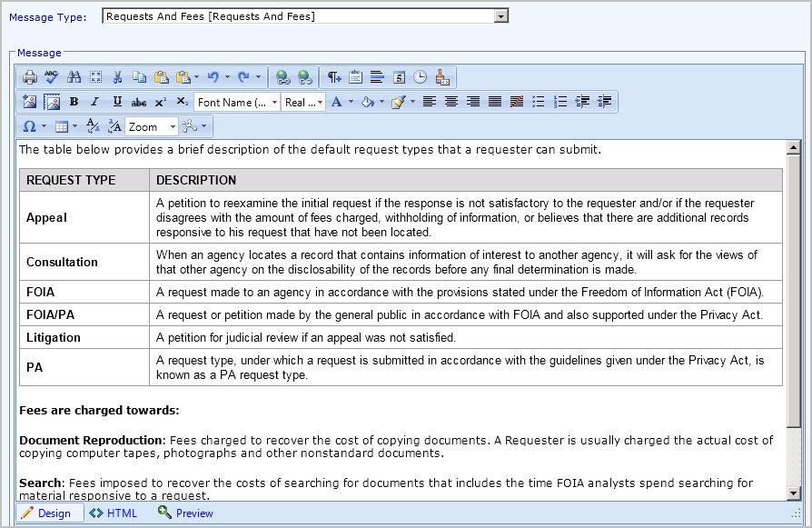This screenshot has width=812, height=528.
Task: Open the image manager icon
Action: click(30, 102)
